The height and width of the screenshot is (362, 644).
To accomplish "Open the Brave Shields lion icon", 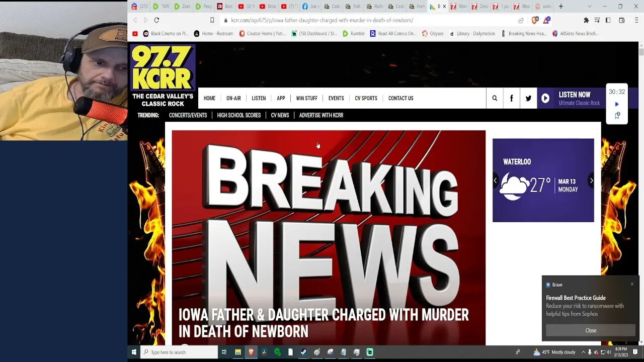I will [x=535, y=20].
